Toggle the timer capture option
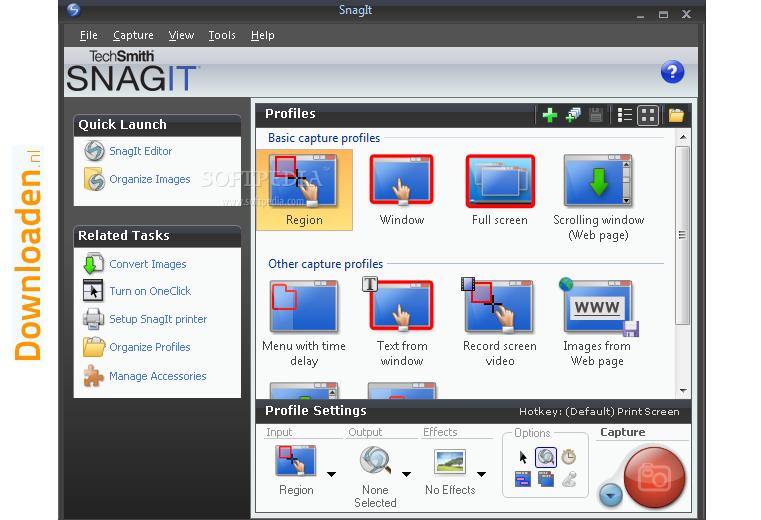Image resolution: width=761 pixels, height=520 pixels. pos(569,457)
